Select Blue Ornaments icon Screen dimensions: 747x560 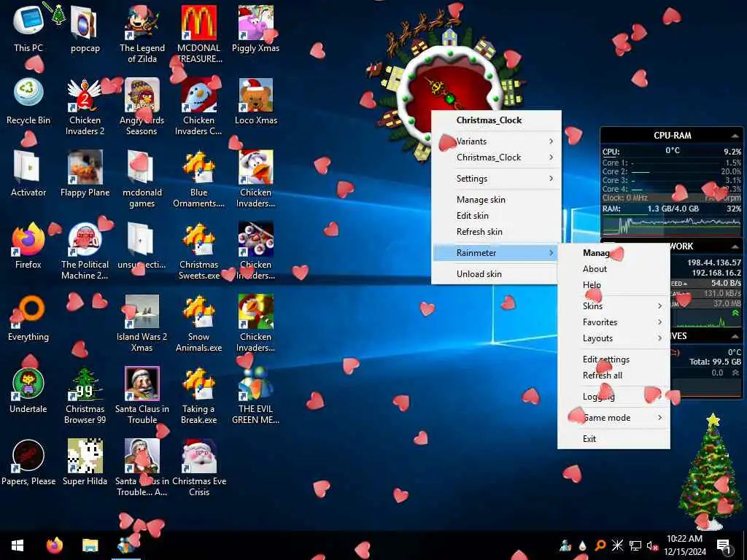198,179
